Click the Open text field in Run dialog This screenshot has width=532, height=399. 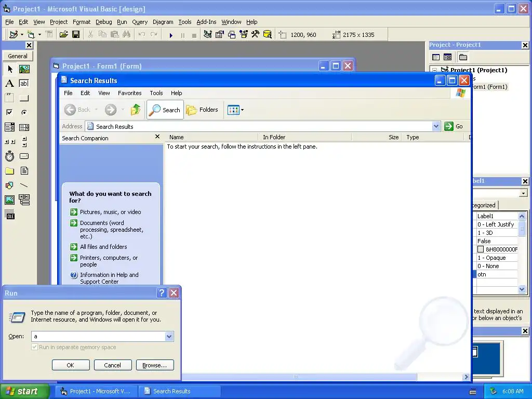[x=98, y=336]
